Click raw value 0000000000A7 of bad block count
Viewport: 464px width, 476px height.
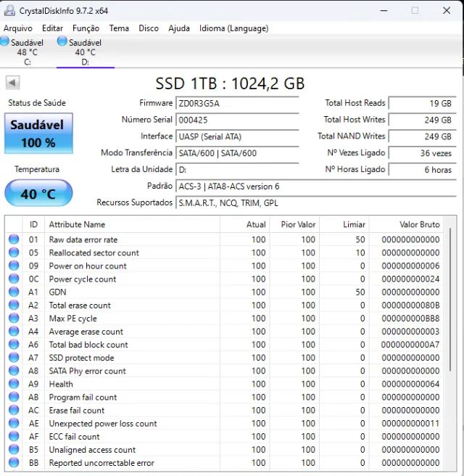410,345
